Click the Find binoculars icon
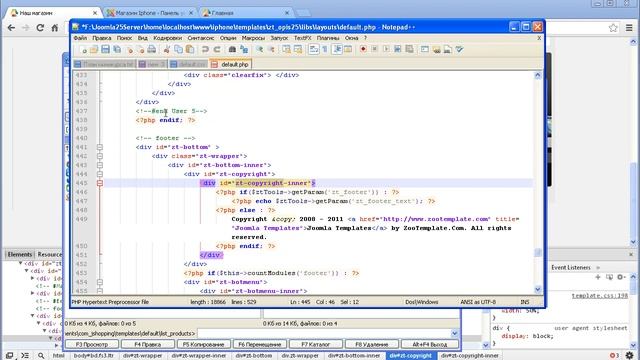This screenshot has width=640, height=360. click(232, 49)
